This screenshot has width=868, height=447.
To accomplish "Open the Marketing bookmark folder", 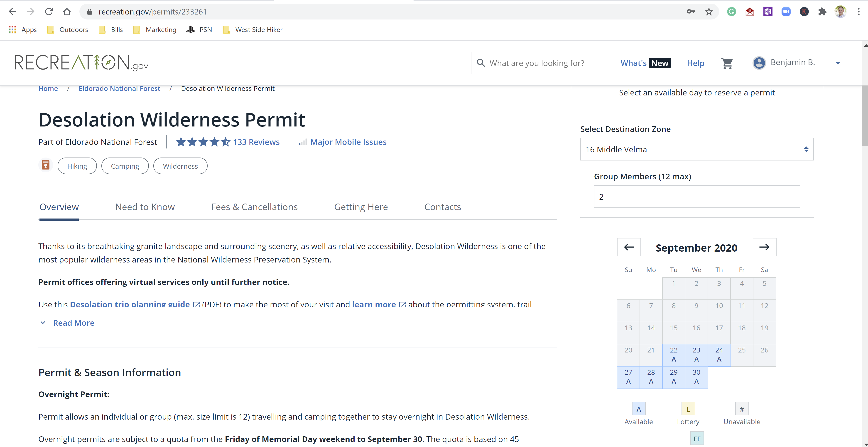I will click(155, 30).
